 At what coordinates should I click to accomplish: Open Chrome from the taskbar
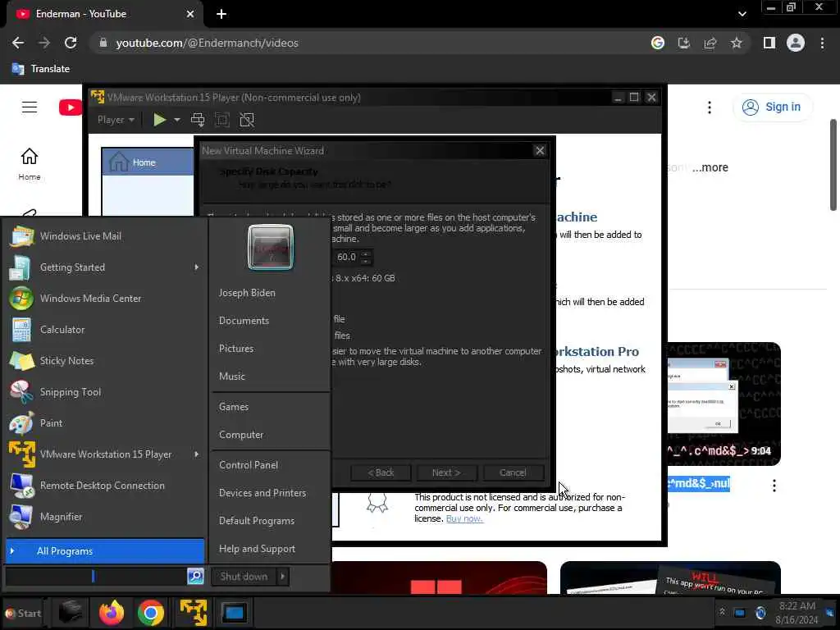click(151, 612)
